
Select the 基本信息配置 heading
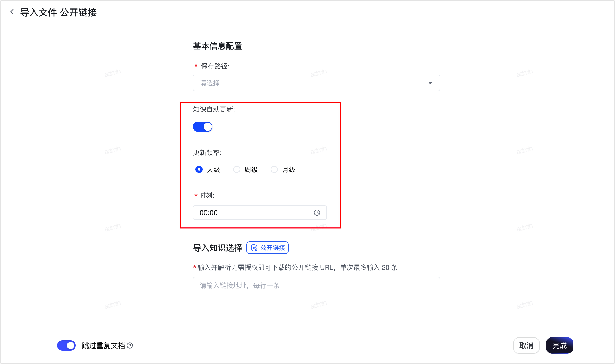218,46
